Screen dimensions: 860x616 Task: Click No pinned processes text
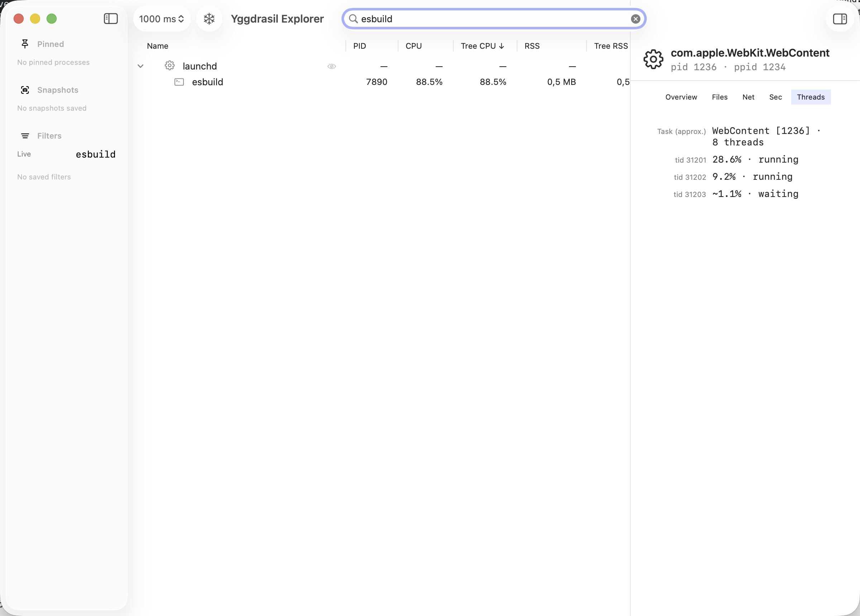click(53, 62)
